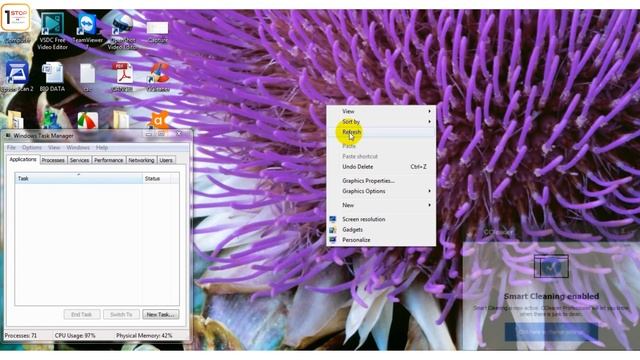The image size is (640, 360).
Task: Click 'Processes: 71' in the status bar
Action: coord(20,336)
